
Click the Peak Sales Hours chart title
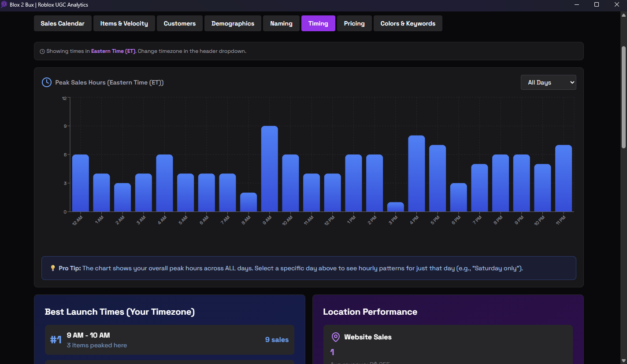(109, 82)
